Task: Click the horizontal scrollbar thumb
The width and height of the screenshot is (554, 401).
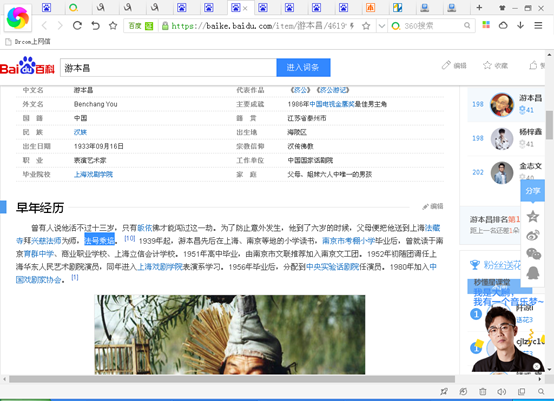Action: coord(232,379)
